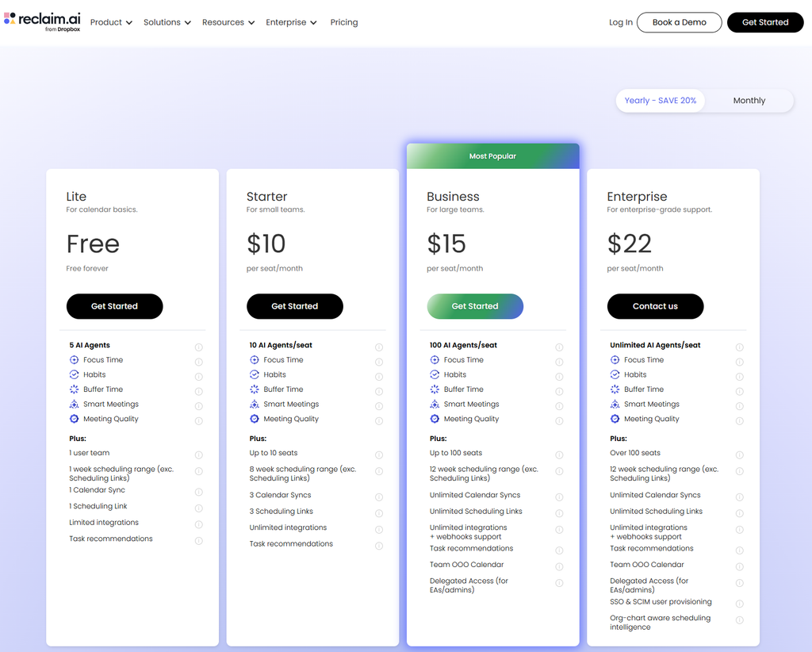The image size is (812, 652).
Task: Click the $22 Enterprise price
Action: tap(629, 244)
